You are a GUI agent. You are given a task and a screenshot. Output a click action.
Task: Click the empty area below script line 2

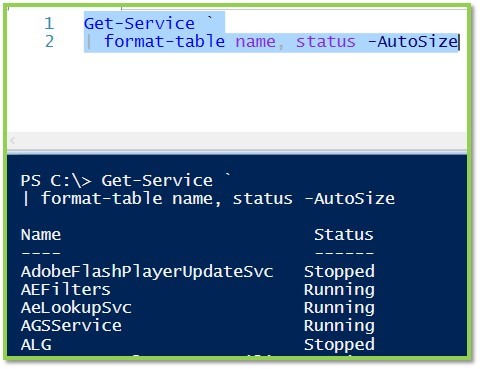pyautogui.click(x=237, y=92)
